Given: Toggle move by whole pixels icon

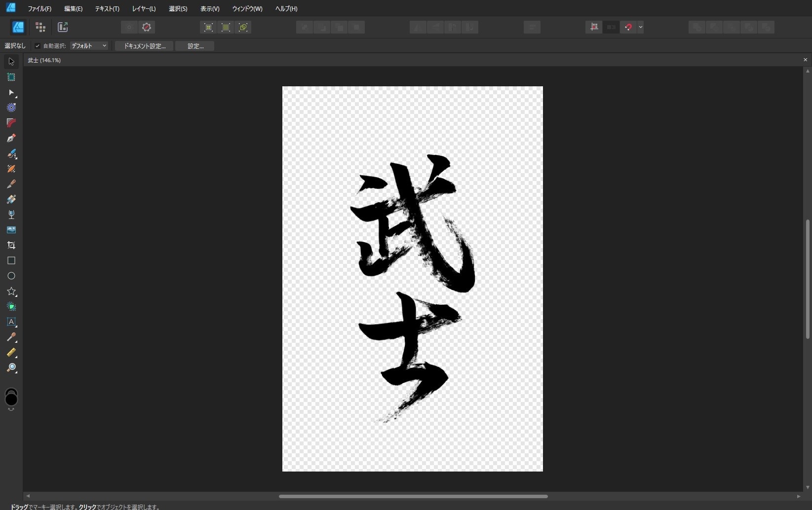Looking at the screenshot, I should 611,27.
